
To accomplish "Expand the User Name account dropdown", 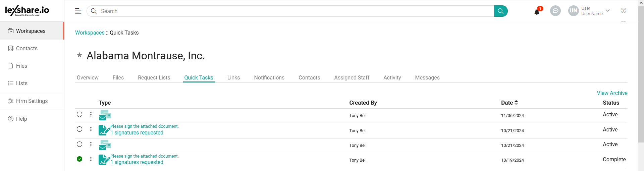I will click(x=607, y=11).
